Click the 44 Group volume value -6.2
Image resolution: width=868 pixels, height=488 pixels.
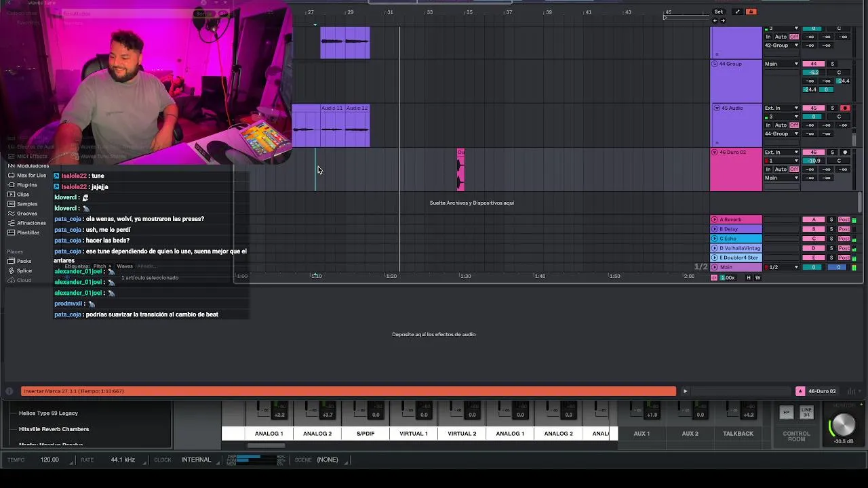tap(814, 73)
